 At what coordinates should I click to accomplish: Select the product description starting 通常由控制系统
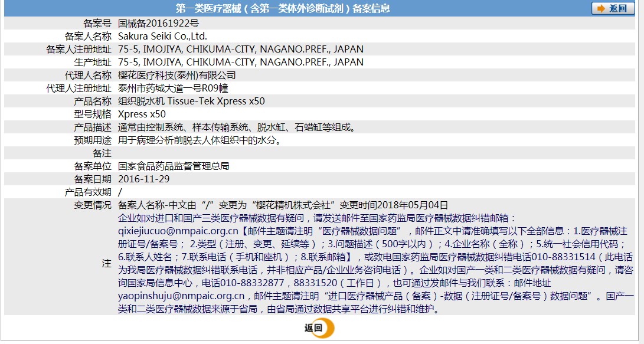(x=237, y=127)
